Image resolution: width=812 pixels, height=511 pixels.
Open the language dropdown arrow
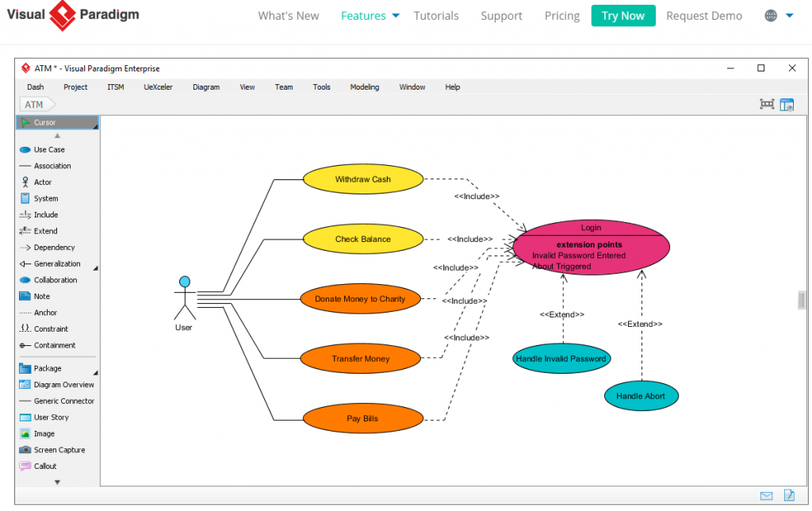pos(790,16)
